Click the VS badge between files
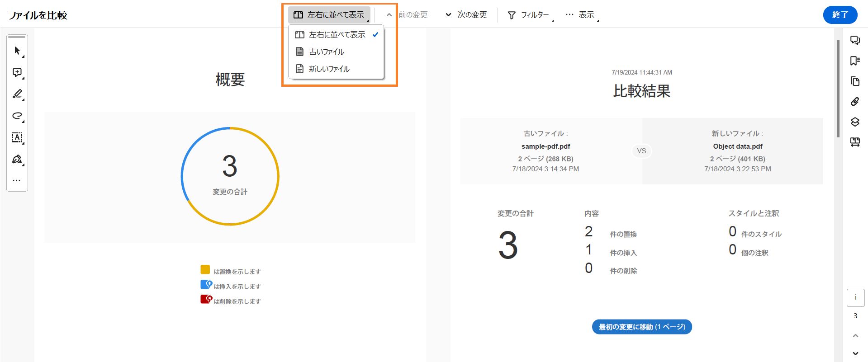868x362 pixels. 641,150
